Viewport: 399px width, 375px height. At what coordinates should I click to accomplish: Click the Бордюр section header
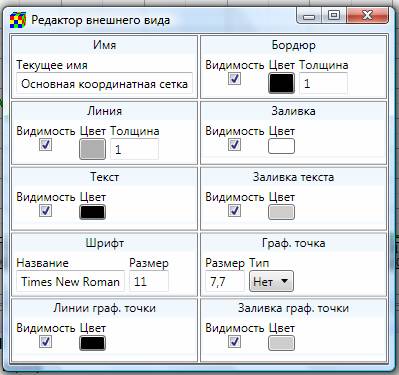pos(293,45)
